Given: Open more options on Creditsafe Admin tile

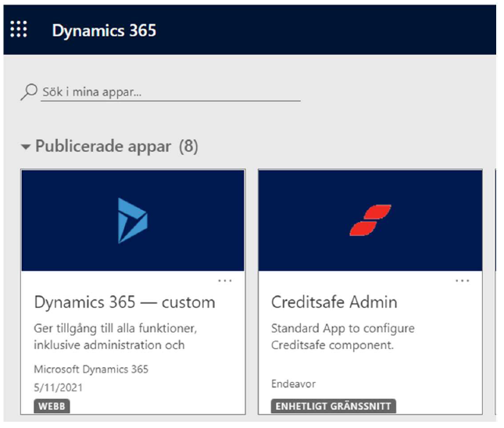Looking at the screenshot, I should [x=463, y=280].
